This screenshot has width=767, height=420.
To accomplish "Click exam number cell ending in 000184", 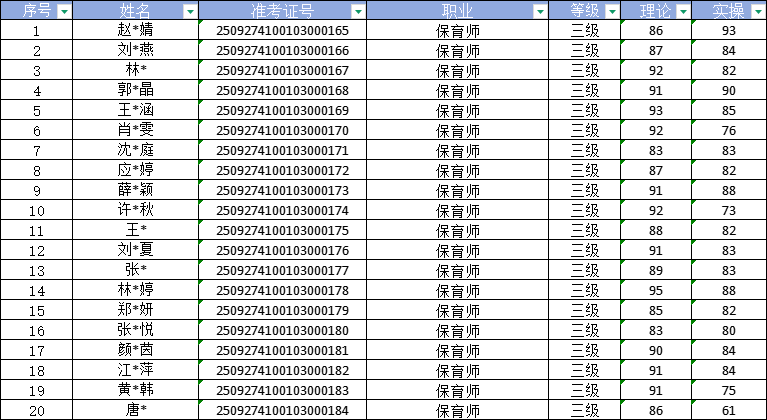I will tap(282, 410).
